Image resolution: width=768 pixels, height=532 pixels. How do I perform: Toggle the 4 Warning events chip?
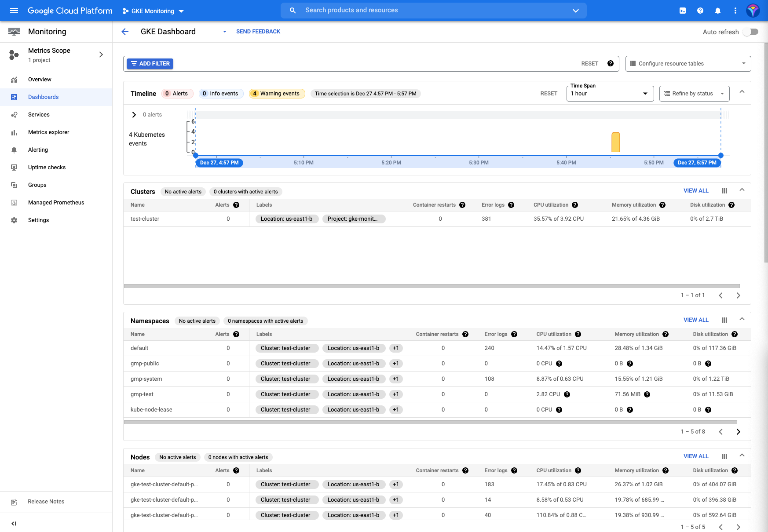click(x=277, y=94)
